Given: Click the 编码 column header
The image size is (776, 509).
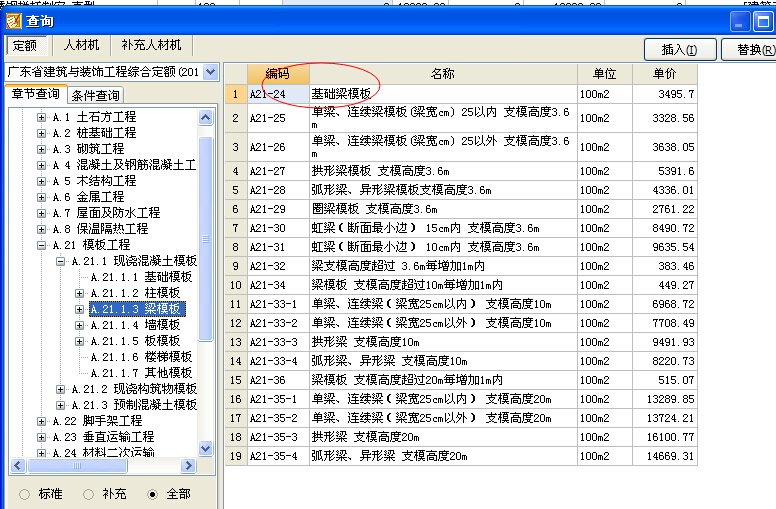Looking at the screenshot, I should click(x=278, y=74).
